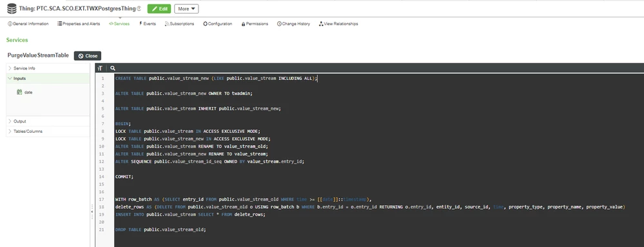Click the INSERT INTO statement on line 19
Image resolution: width=644 pixels, height=247 pixels.
pyautogui.click(x=191, y=215)
